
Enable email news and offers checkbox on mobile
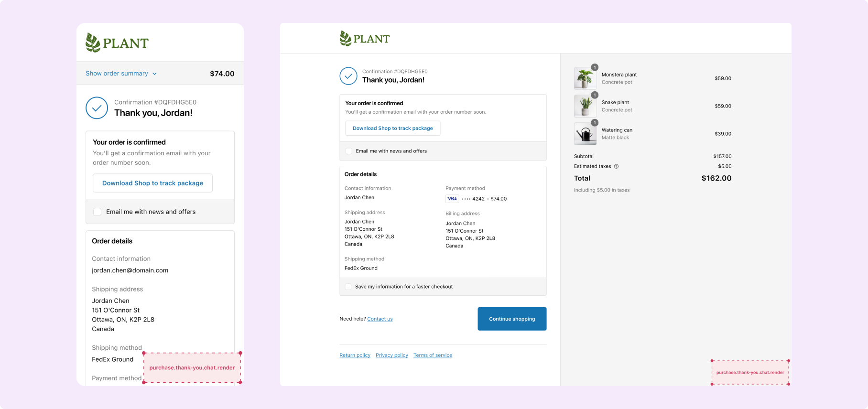click(x=97, y=212)
